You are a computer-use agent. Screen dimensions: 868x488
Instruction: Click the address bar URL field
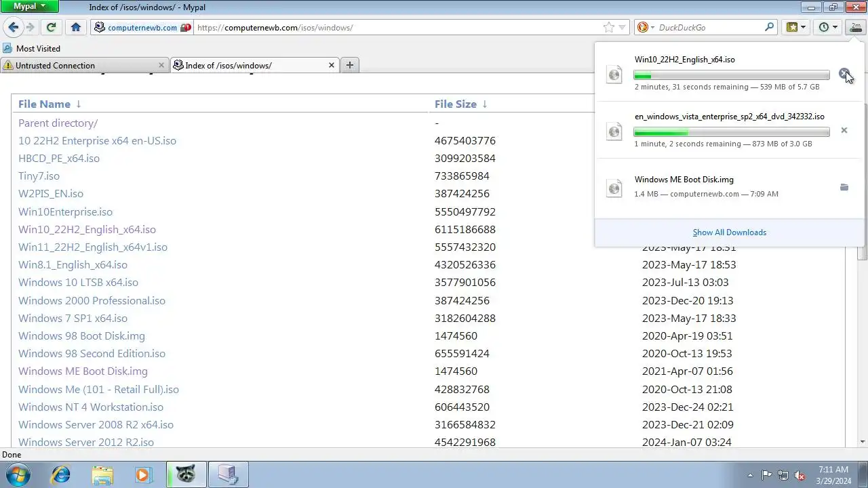click(x=397, y=28)
